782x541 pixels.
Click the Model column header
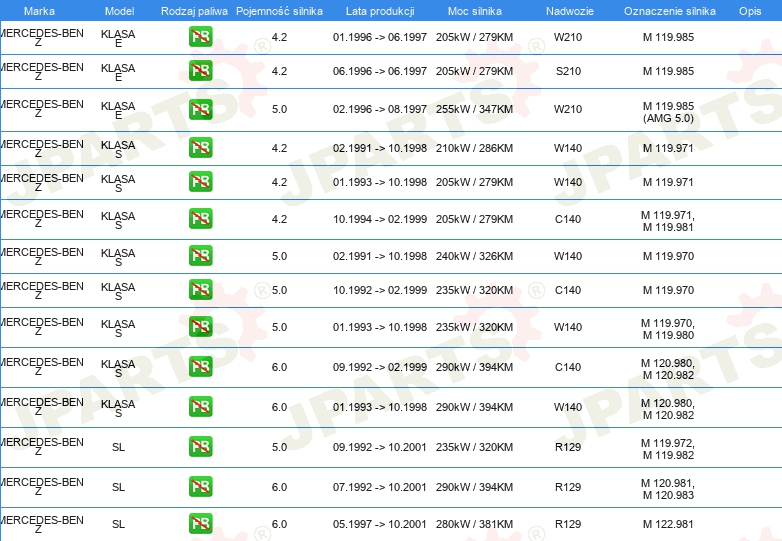[120, 11]
